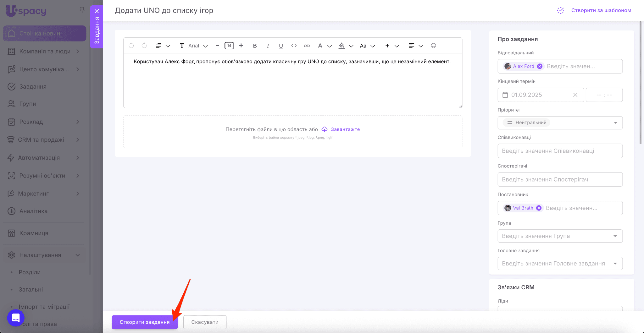Click the Створити завдання button

(145, 322)
